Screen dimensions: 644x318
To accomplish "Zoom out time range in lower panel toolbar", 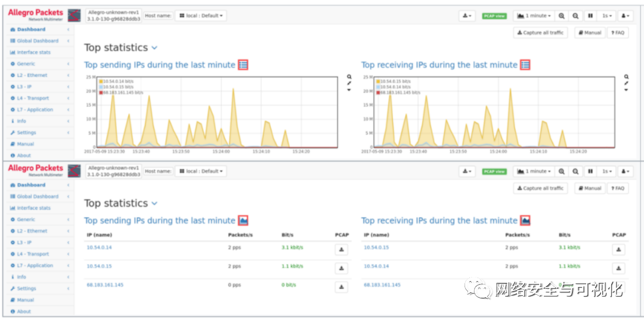I will click(576, 171).
